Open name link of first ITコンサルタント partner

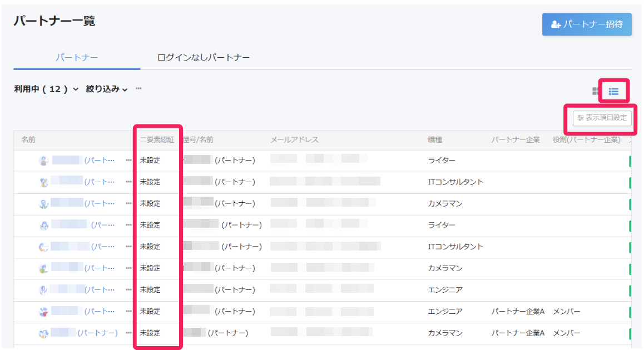[x=83, y=182]
